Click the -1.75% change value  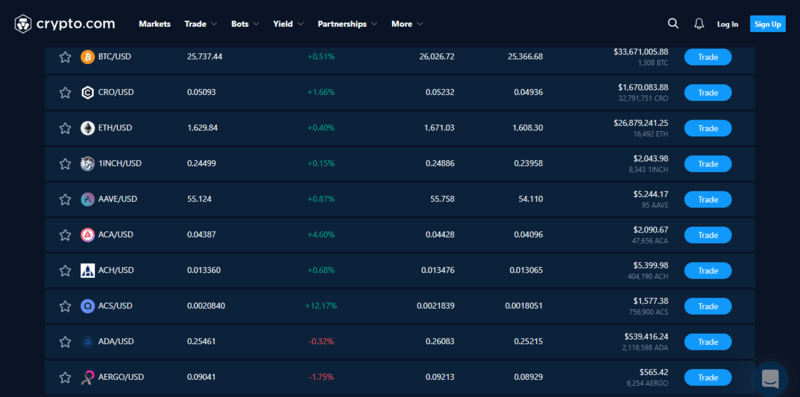tap(321, 378)
